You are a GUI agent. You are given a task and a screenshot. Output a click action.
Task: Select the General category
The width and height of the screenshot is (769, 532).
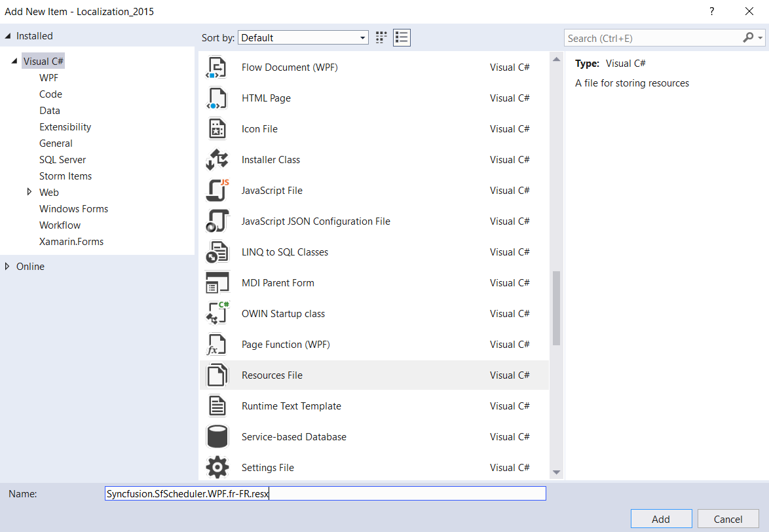point(56,143)
